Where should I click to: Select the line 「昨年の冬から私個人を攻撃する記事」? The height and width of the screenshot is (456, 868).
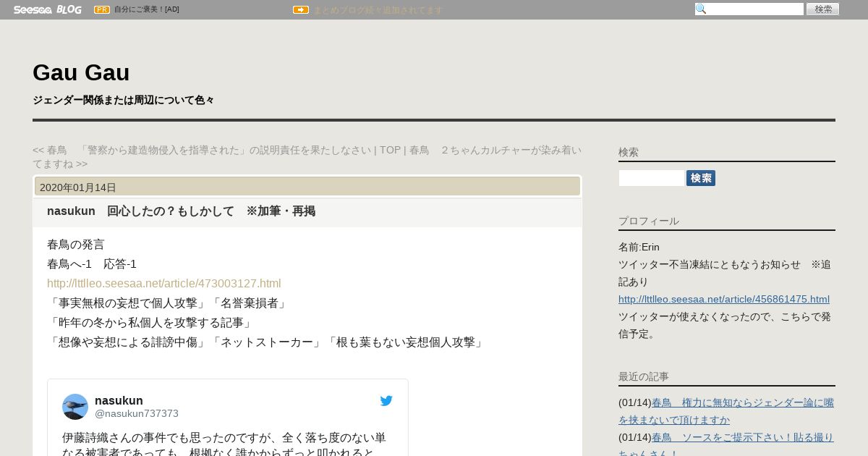click(x=150, y=322)
